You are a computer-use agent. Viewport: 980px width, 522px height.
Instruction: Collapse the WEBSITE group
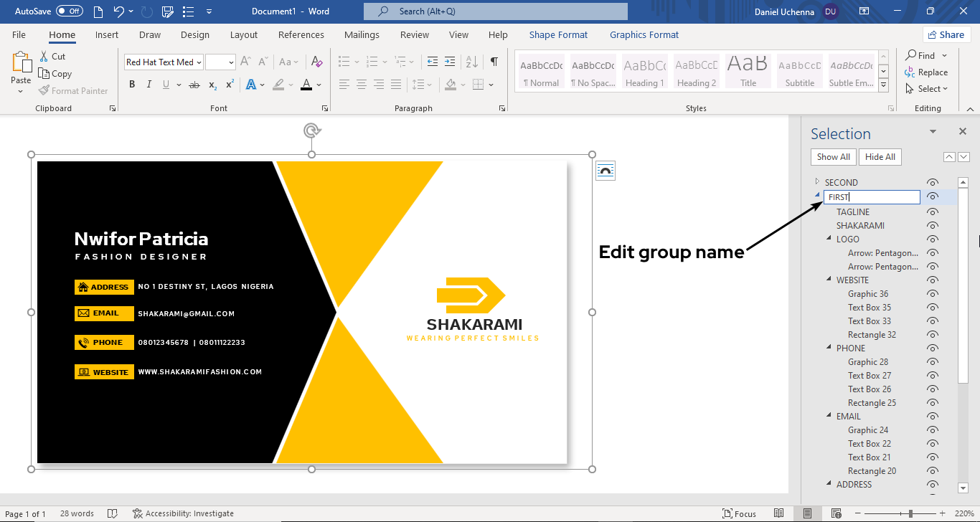pos(829,280)
